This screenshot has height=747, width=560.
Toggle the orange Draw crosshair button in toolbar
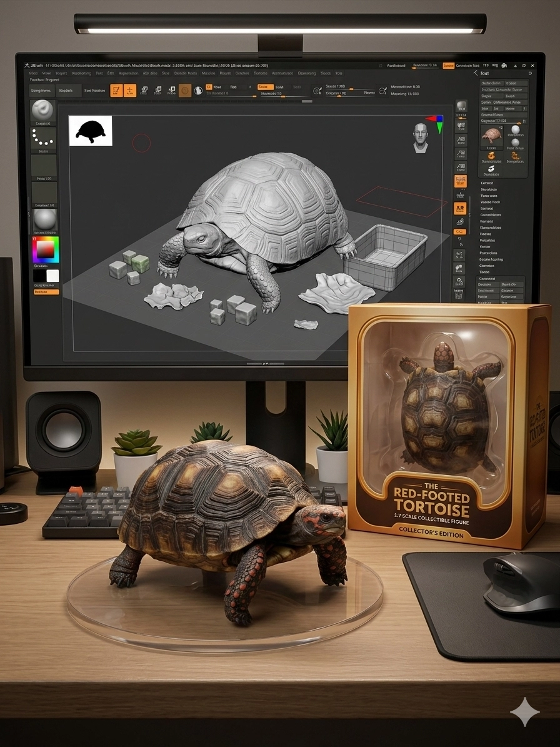pos(130,91)
